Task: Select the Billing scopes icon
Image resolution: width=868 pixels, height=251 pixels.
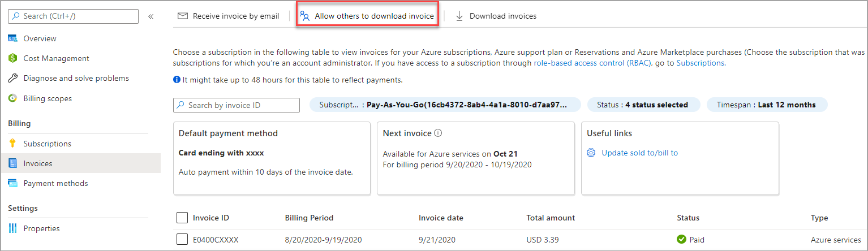Action: pyautogui.click(x=12, y=98)
